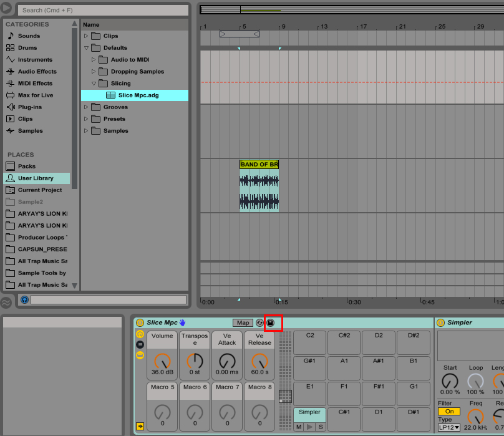The height and width of the screenshot is (436, 504).
Task: Toggle Simpler device activator
Action: 440,322
